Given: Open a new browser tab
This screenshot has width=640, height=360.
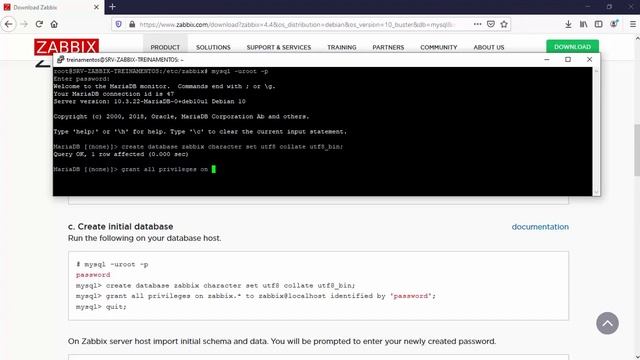Looking at the screenshot, I should point(112,7).
